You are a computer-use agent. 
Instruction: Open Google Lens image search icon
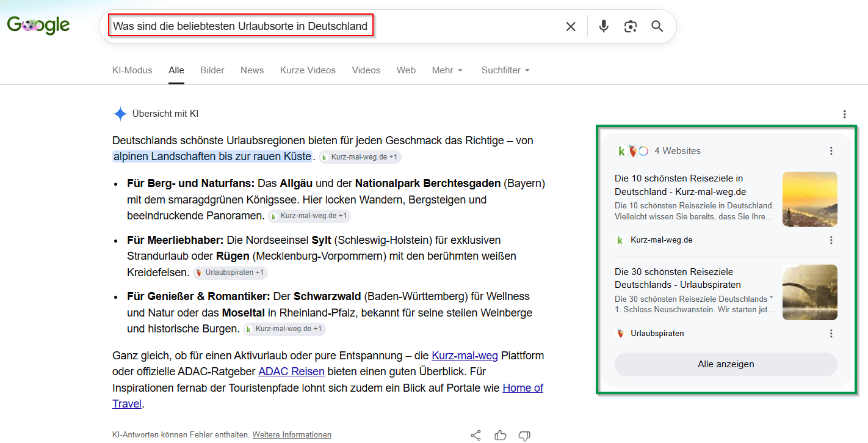coord(631,26)
